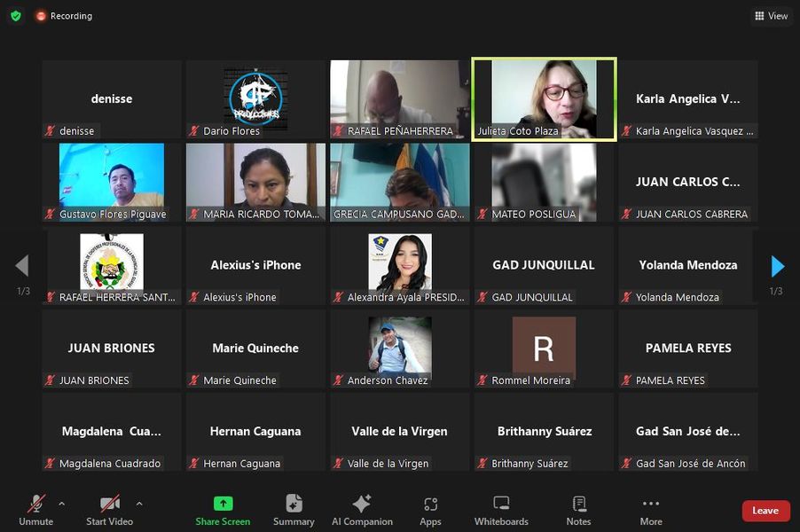Go to next participant page arrow

pos(777,266)
